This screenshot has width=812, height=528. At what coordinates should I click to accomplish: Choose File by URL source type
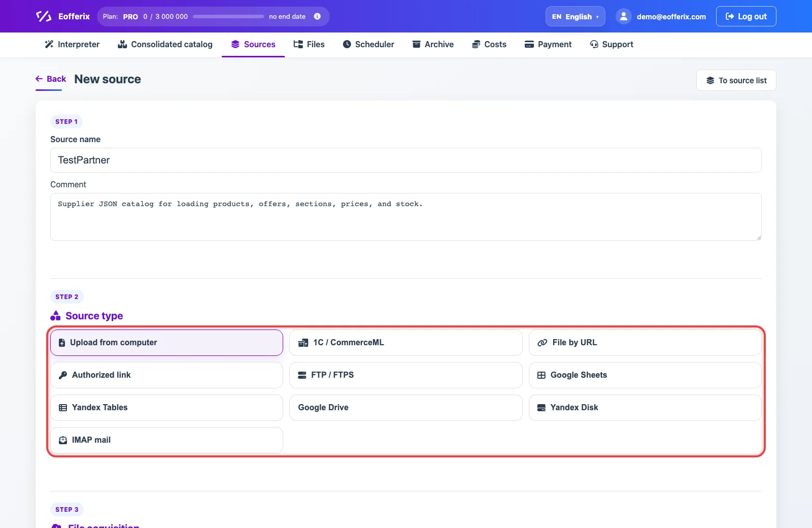pos(645,343)
